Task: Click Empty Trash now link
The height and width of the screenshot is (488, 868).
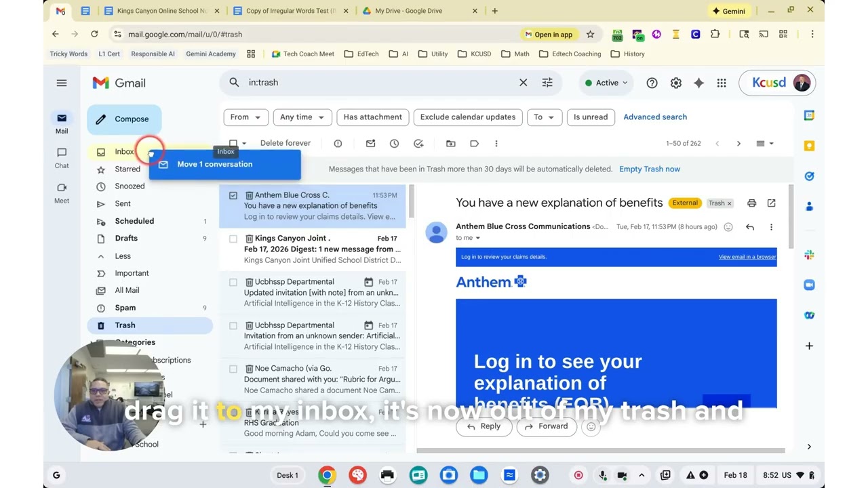Action: click(x=650, y=169)
